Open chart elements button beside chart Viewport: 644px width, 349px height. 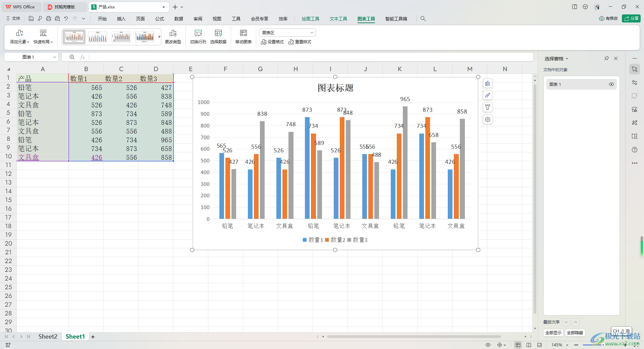(488, 83)
